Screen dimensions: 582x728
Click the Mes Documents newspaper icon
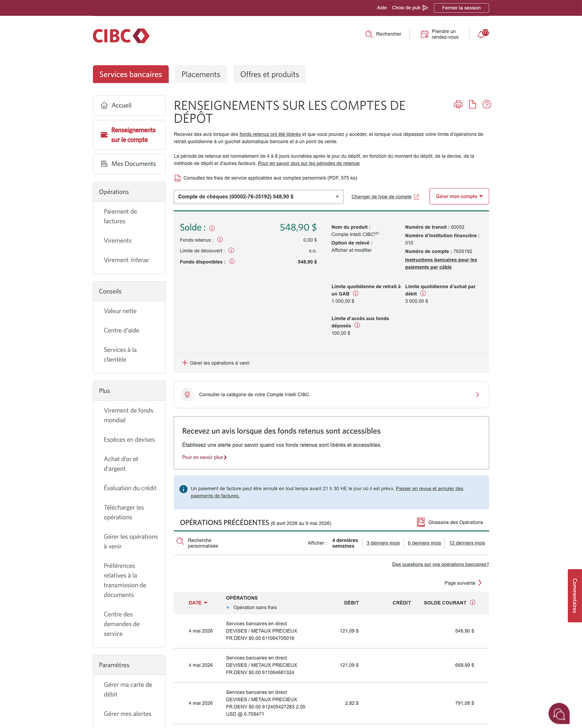pyautogui.click(x=104, y=164)
